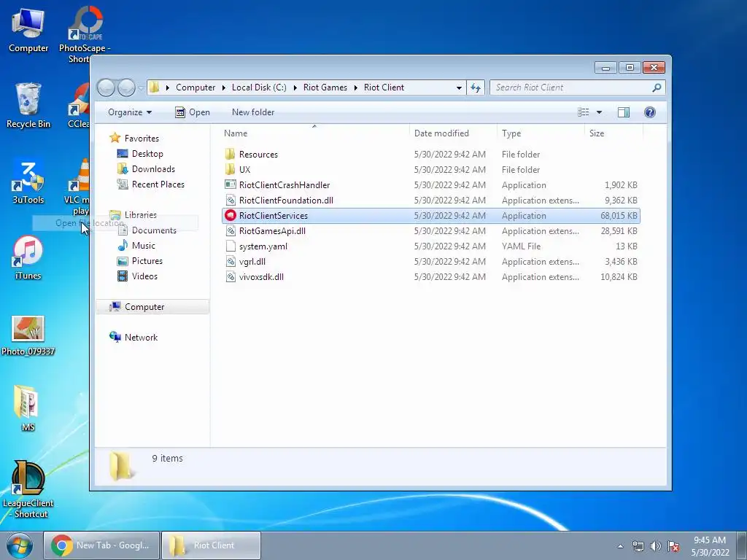
Task: Switch to Google Chrome New Tab taskbar button
Action: tap(101, 545)
